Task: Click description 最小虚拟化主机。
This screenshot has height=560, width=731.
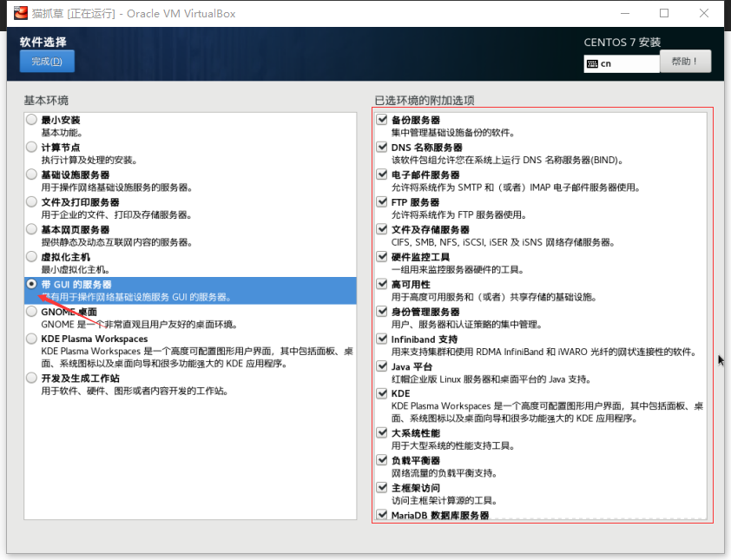Action: 76,269
